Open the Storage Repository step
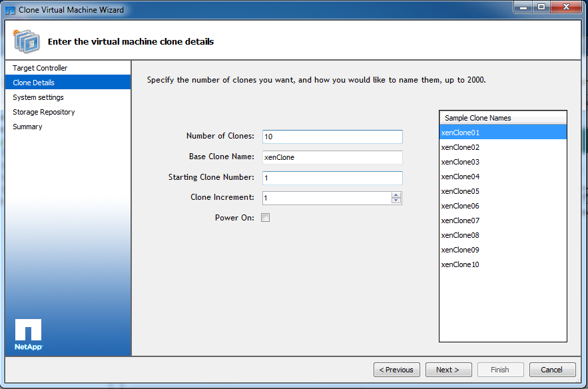Viewport: 588px width, 389px height. (43, 112)
